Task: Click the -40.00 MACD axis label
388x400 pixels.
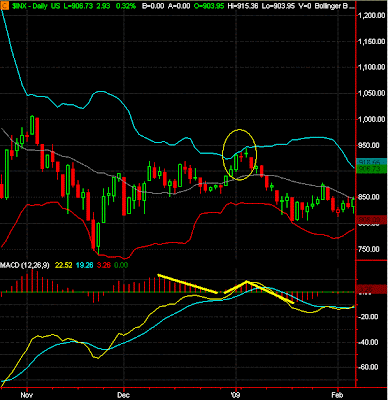Action: [x=369, y=343]
